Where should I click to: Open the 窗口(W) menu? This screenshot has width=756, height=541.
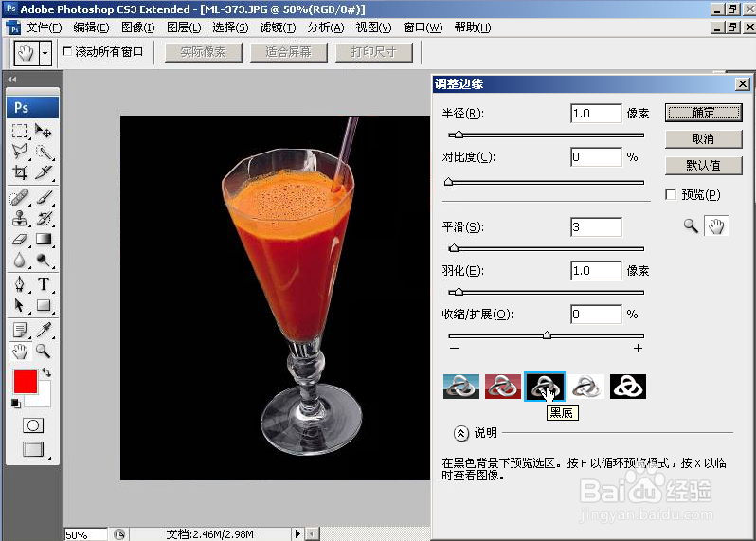pyautogui.click(x=423, y=27)
